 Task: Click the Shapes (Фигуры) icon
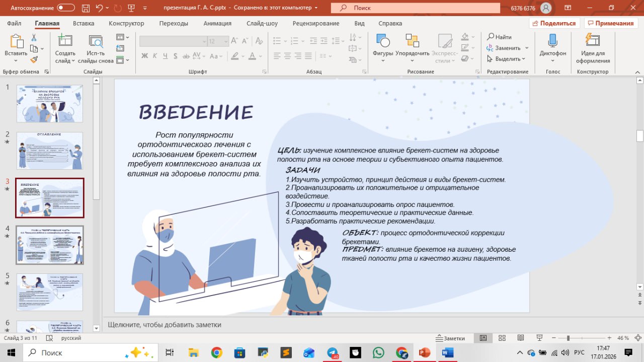[x=383, y=40]
